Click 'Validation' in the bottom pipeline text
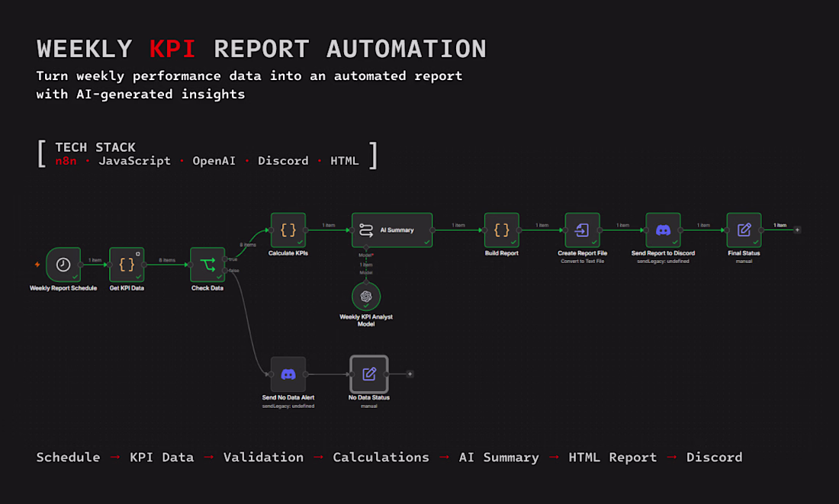 pos(263,457)
